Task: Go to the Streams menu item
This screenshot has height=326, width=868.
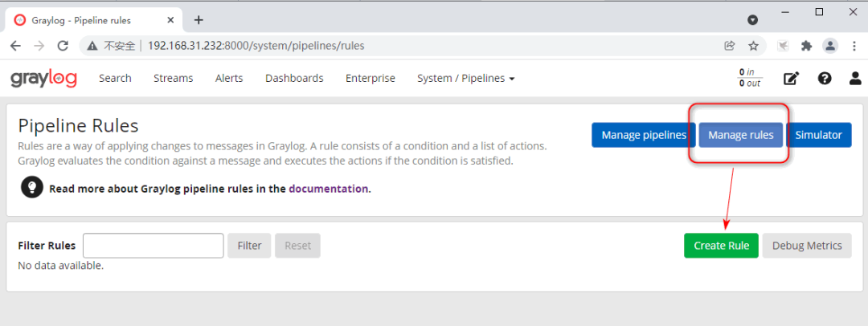Action: pyautogui.click(x=173, y=79)
